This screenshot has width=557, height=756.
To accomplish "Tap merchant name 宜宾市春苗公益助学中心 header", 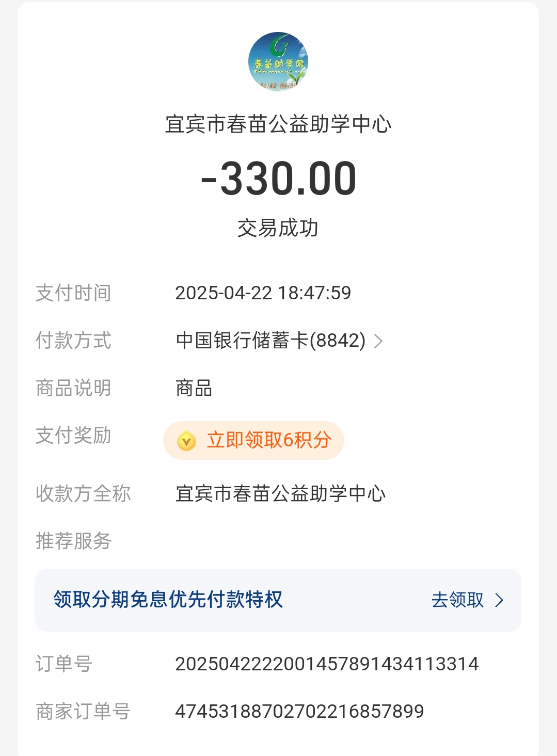I will click(278, 124).
